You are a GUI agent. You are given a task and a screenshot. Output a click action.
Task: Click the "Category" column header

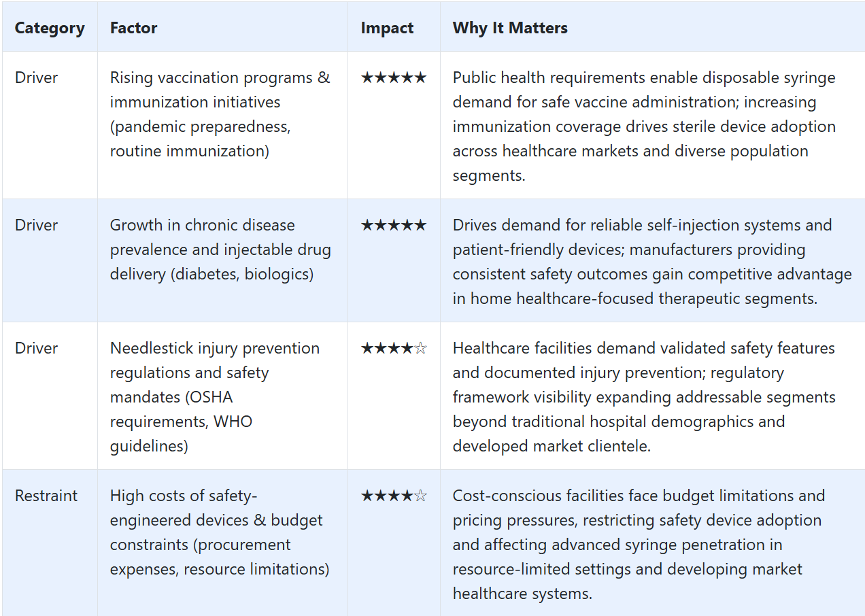[50, 28]
